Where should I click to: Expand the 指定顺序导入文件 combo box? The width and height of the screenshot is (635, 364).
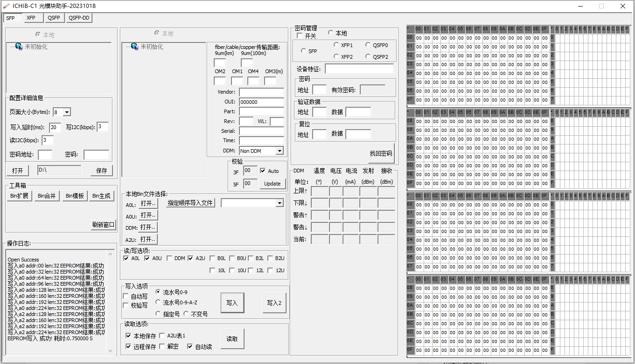(x=279, y=203)
